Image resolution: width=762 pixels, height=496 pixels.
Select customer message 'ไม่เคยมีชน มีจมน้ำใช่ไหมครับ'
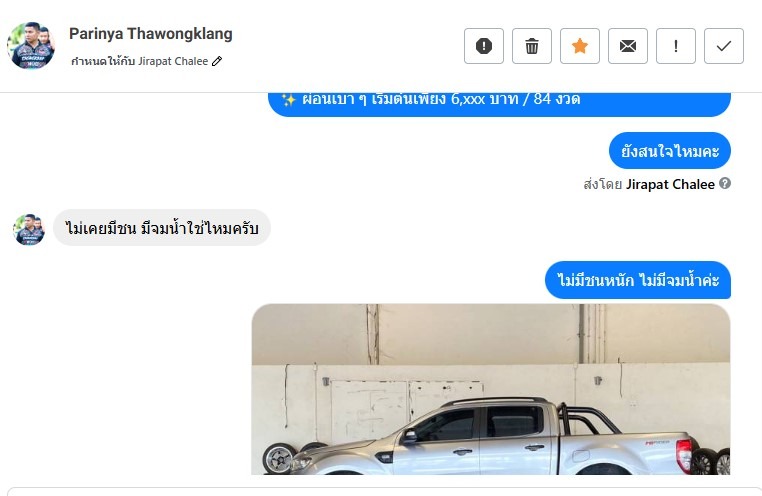tap(162, 228)
